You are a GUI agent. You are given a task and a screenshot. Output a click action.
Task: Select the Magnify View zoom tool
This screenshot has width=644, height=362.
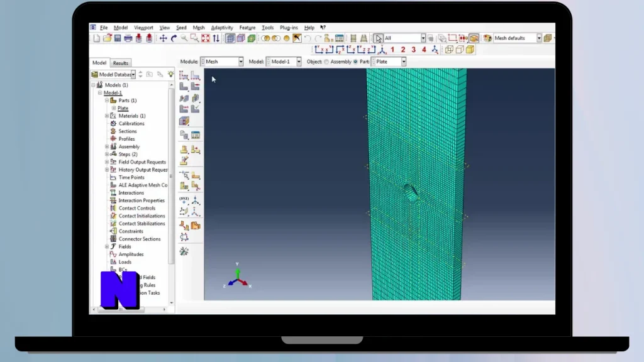coord(184,38)
